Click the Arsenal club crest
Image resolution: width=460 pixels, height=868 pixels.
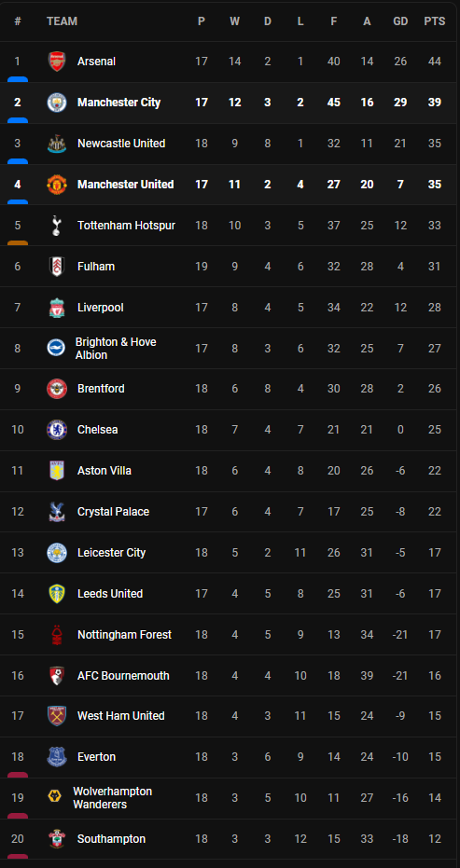pos(57,62)
